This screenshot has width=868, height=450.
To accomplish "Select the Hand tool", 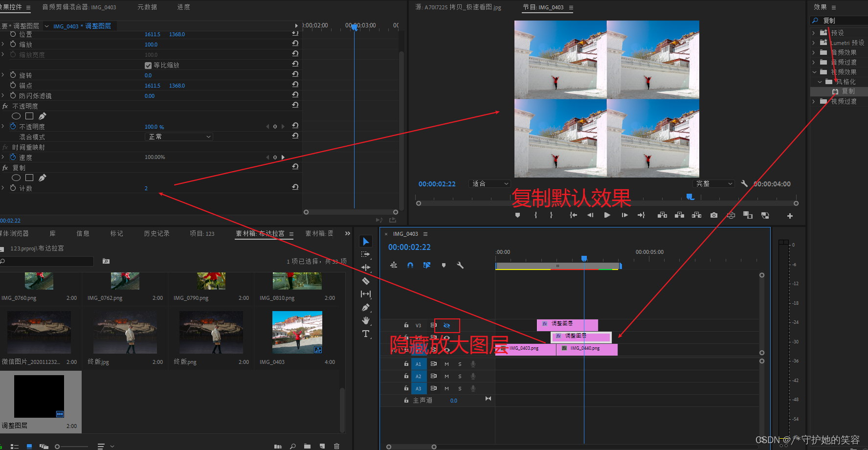I will pos(366,320).
